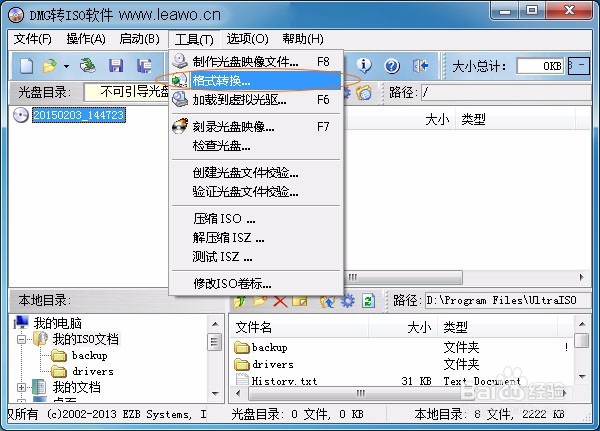Click the local add-to-disc icon
Viewport: 600px width, 431px height.
click(328, 301)
